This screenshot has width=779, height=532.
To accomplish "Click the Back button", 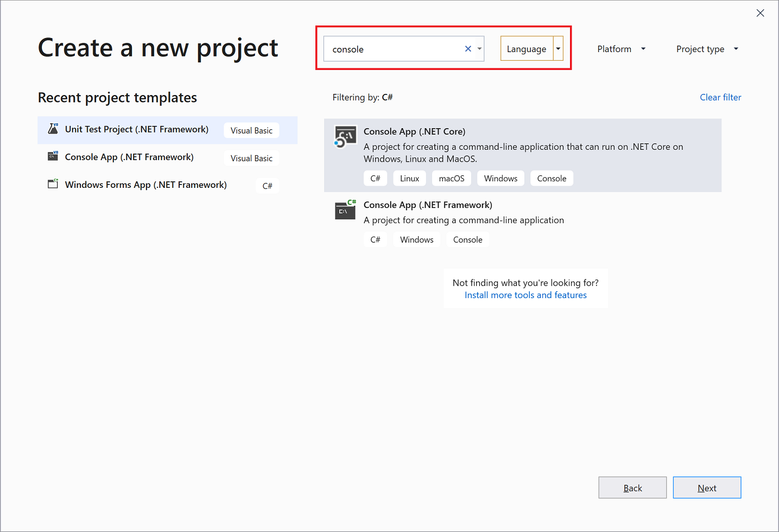I will (x=632, y=487).
